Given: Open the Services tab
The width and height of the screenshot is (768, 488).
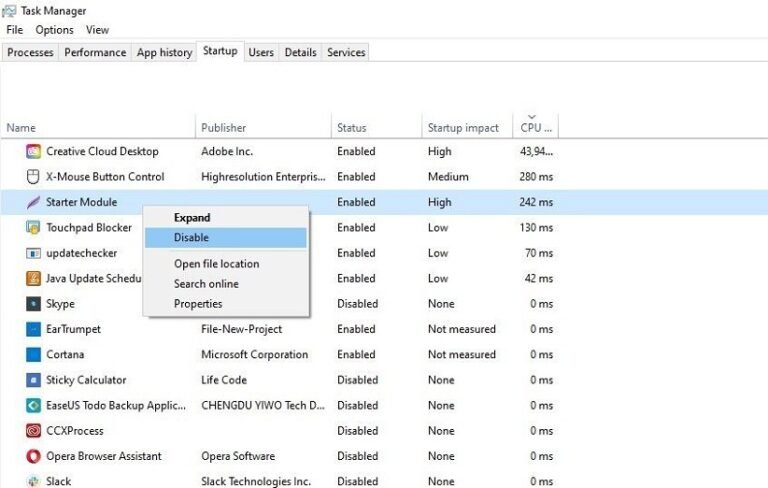Looking at the screenshot, I should (x=346, y=52).
